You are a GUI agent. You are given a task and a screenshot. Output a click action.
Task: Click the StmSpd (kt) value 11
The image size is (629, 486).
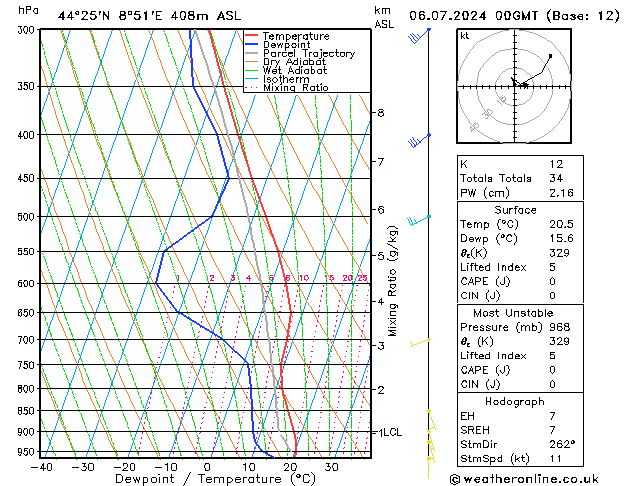coord(556,459)
